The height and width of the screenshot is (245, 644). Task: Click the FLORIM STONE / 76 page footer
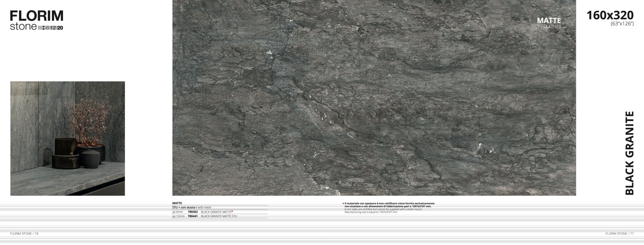coord(24,234)
